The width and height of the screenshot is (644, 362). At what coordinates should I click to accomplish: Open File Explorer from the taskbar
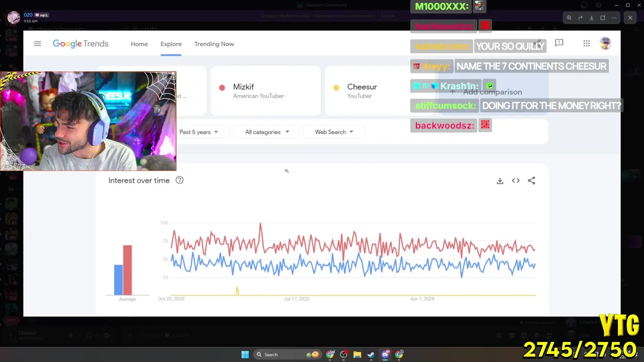click(357, 354)
